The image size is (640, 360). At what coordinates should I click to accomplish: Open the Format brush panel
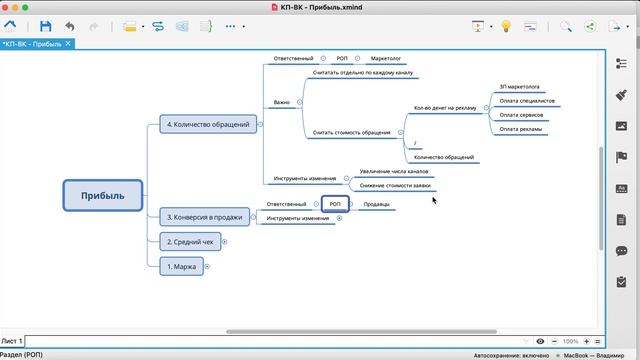[x=621, y=95]
